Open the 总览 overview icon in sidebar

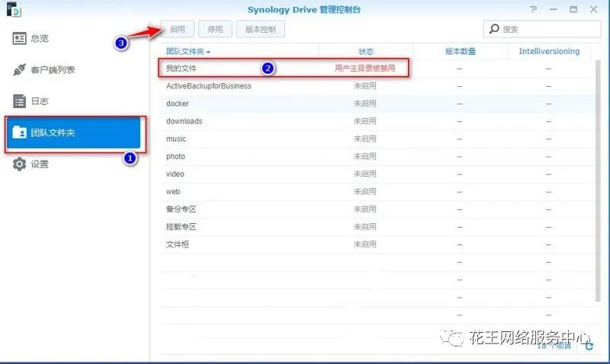[19, 39]
